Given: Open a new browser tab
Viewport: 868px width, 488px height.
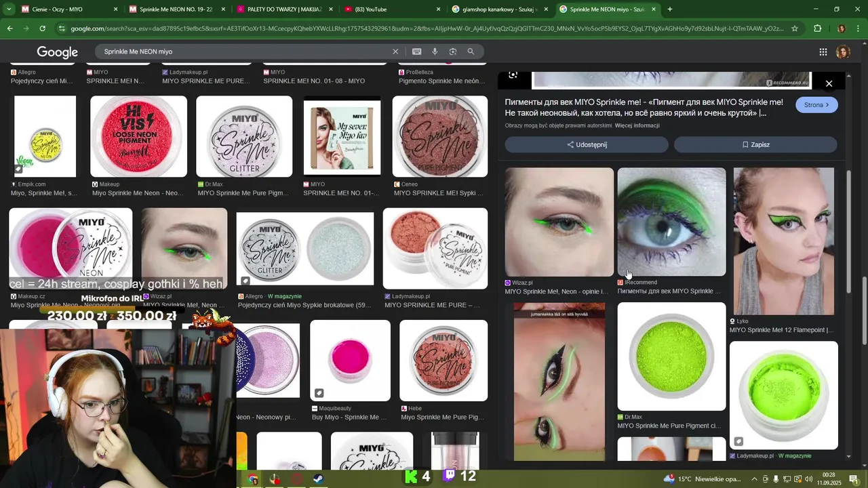Looking at the screenshot, I should click(669, 9).
